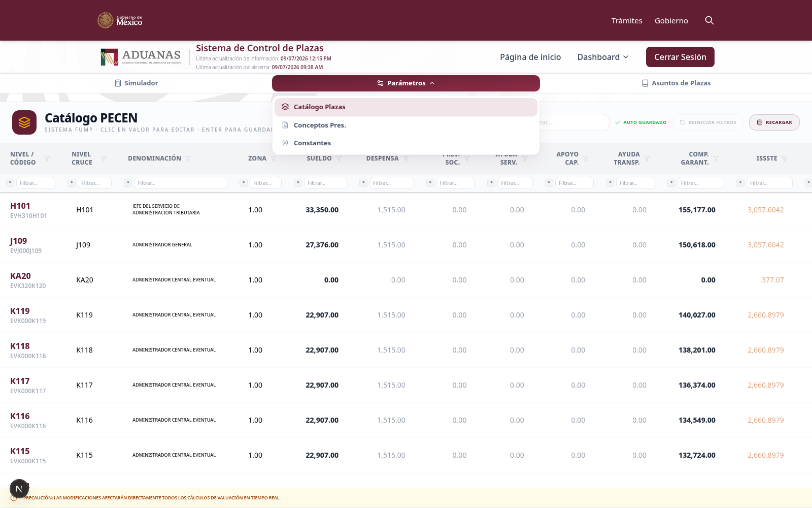Click the sueldo value 33,350.00
Screen dimensions: 812x508
tap(322, 210)
